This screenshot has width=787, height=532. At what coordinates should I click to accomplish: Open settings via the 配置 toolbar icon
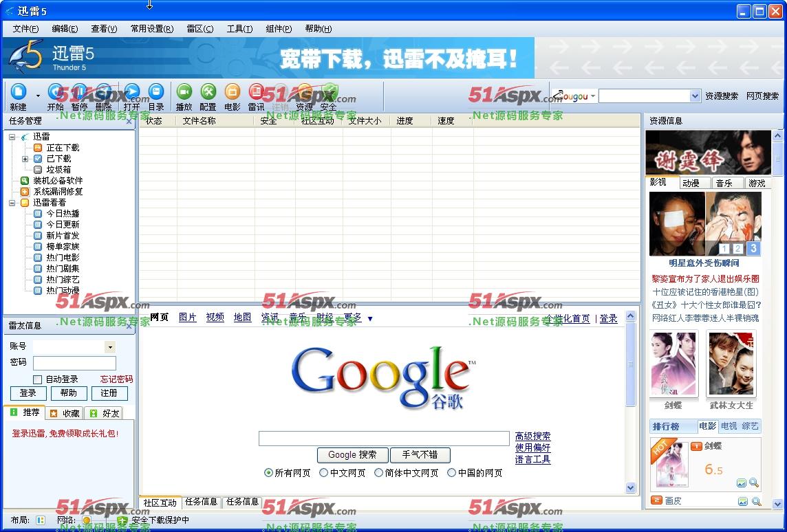tap(208, 91)
